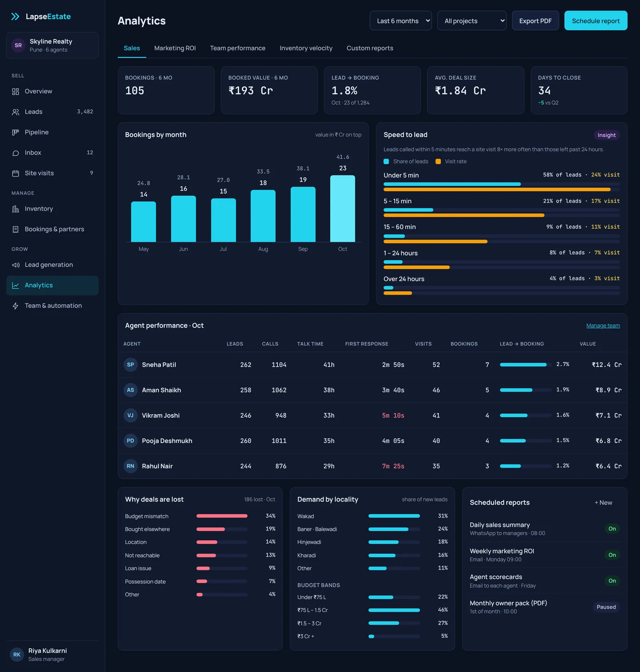The height and width of the screenshot is (672, 640).
Task: Click the May bar in Bookings by month
Action: click(x=143, y=222)
